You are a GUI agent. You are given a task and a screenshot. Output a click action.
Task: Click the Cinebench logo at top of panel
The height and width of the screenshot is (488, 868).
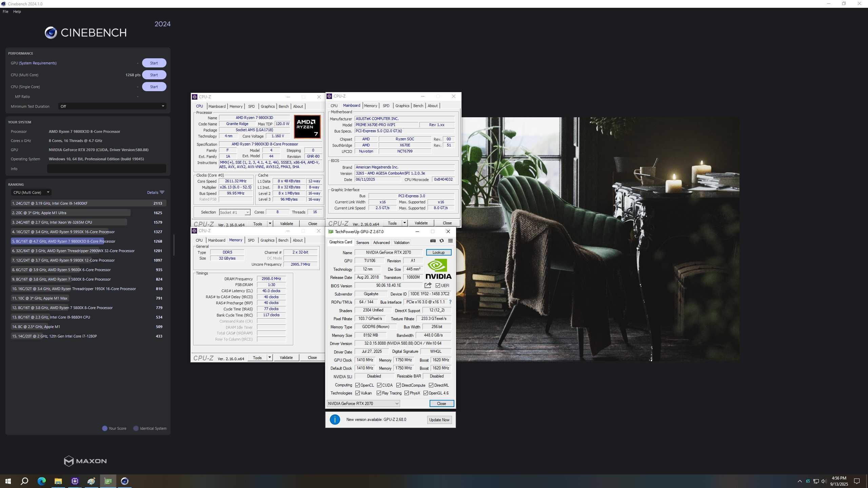tap(85, 33)
